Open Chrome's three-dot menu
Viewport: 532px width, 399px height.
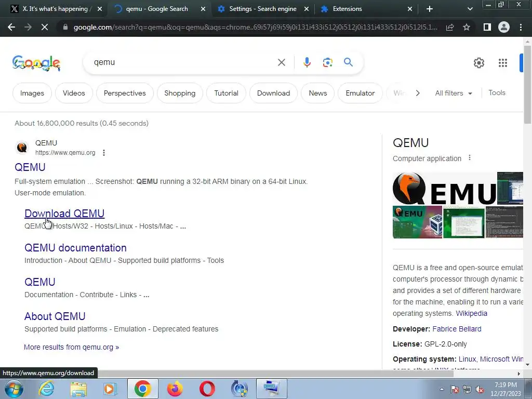click(x=521, y=27)
